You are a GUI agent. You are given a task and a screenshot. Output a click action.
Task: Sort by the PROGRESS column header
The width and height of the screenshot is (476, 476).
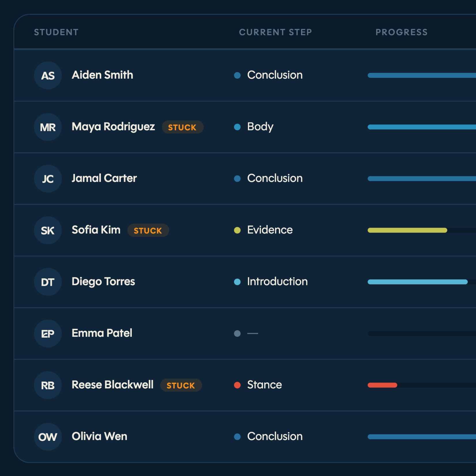click(x=402, y=32)
